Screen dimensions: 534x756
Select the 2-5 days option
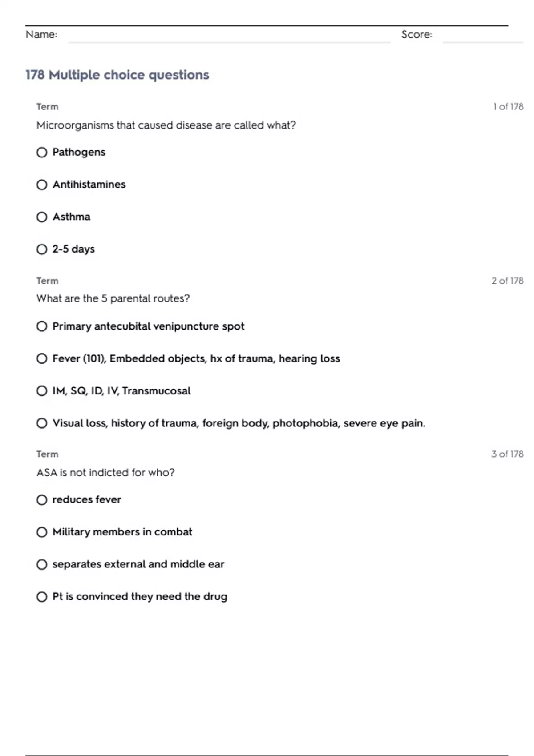coord(42,249)
